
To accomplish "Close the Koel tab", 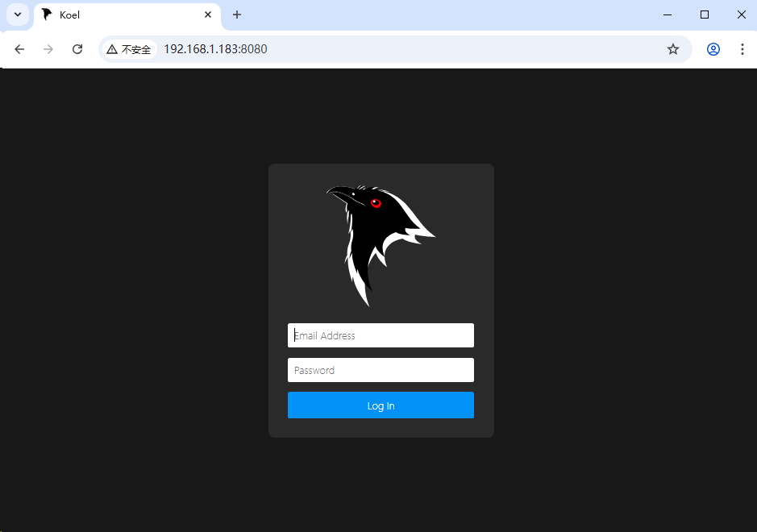I will click(207, 15).
